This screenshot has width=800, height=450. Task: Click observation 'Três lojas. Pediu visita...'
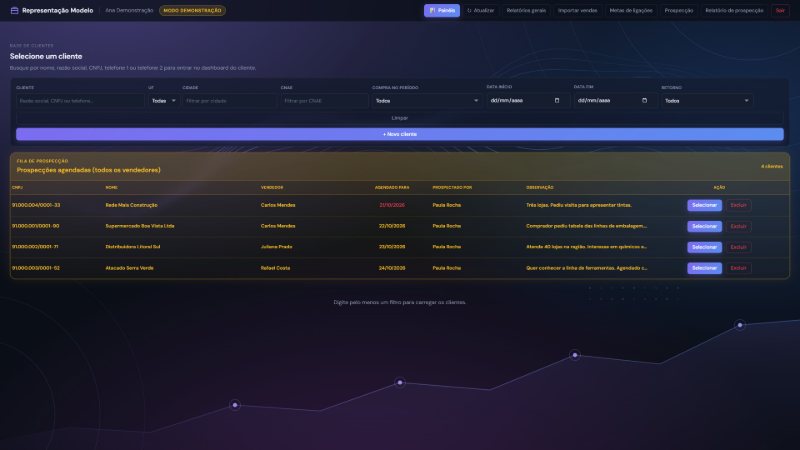(x=579, y=205)
